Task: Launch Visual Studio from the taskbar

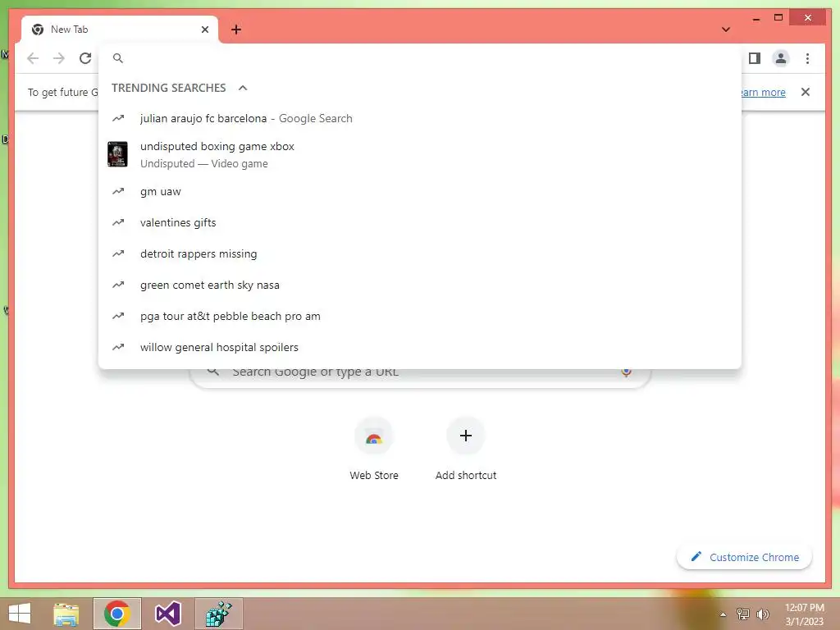Action: click(x=167, y=614)
